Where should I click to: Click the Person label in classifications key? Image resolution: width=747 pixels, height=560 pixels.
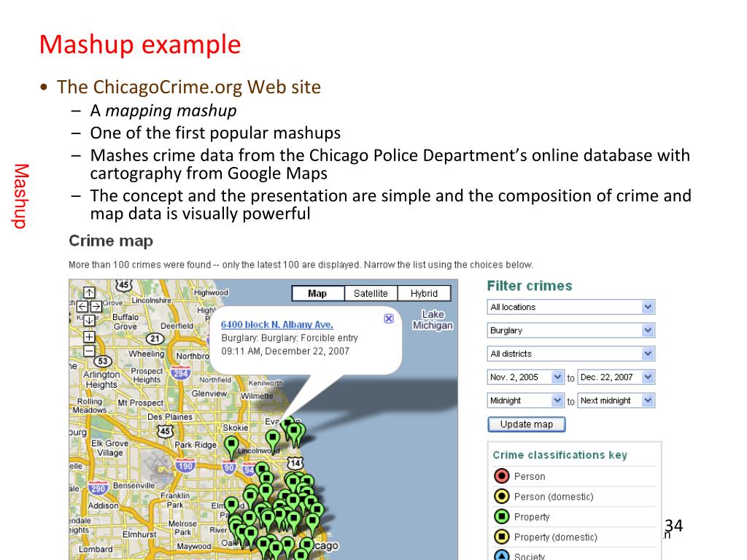pos(530,476)
